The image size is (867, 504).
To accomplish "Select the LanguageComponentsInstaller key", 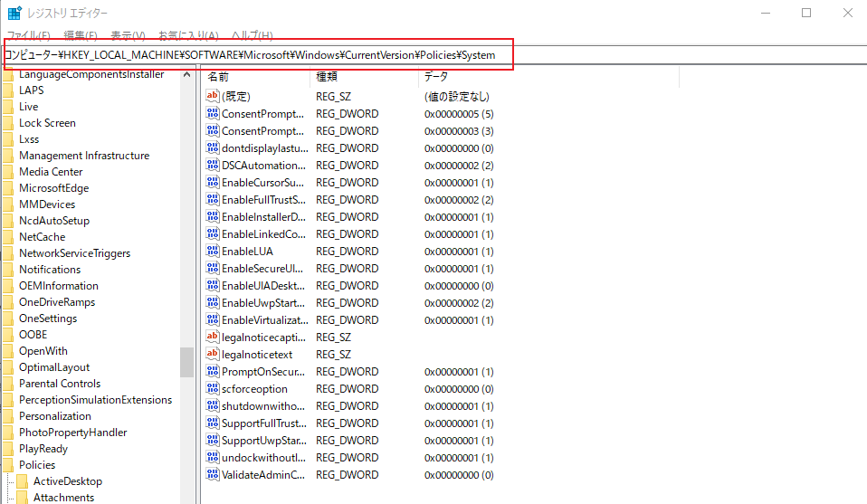I will tap(91, 74).
